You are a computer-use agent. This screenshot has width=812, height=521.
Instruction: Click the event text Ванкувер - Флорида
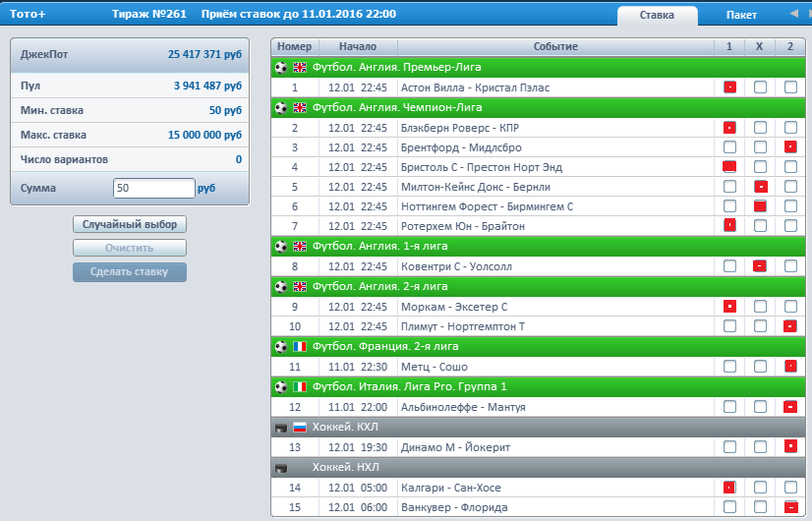(454, 507)
